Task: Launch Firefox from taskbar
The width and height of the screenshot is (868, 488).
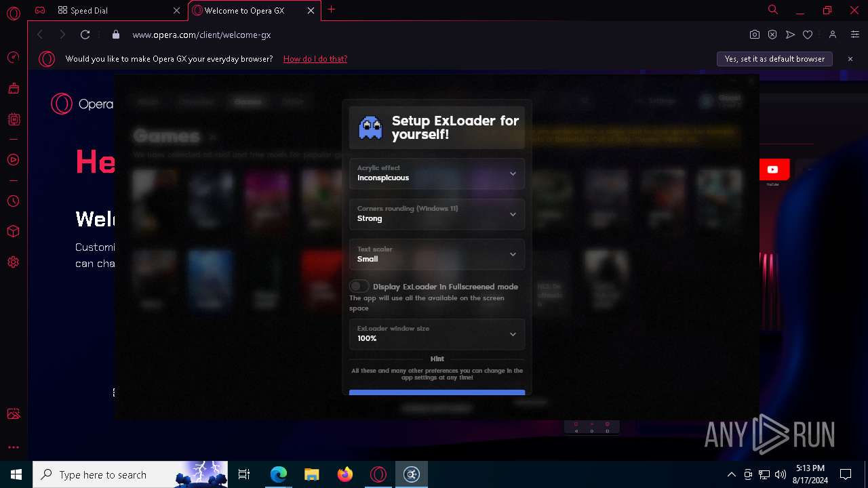Action: (345, 474)
